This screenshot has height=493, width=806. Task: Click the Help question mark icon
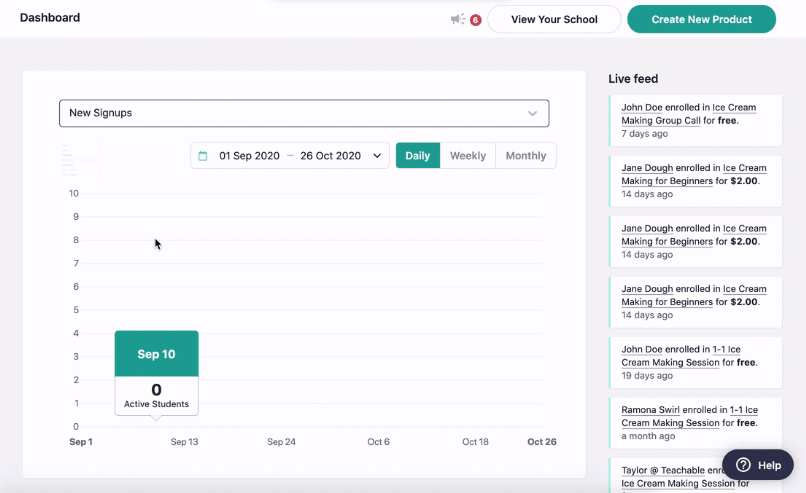point(744,465)
